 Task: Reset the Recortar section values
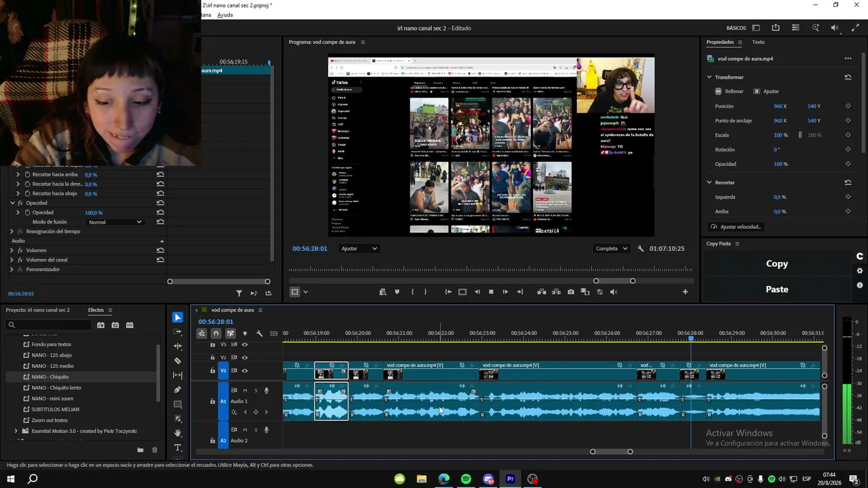pos(848,182)
